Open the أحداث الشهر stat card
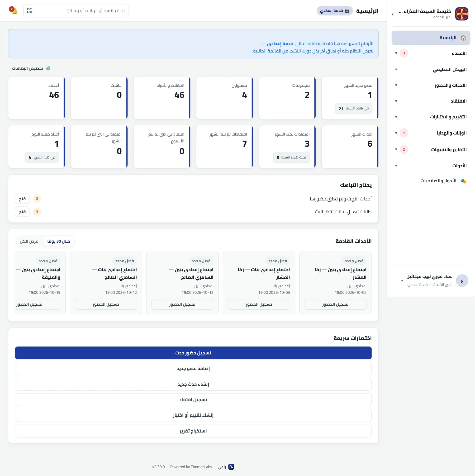 click(350, 147)
